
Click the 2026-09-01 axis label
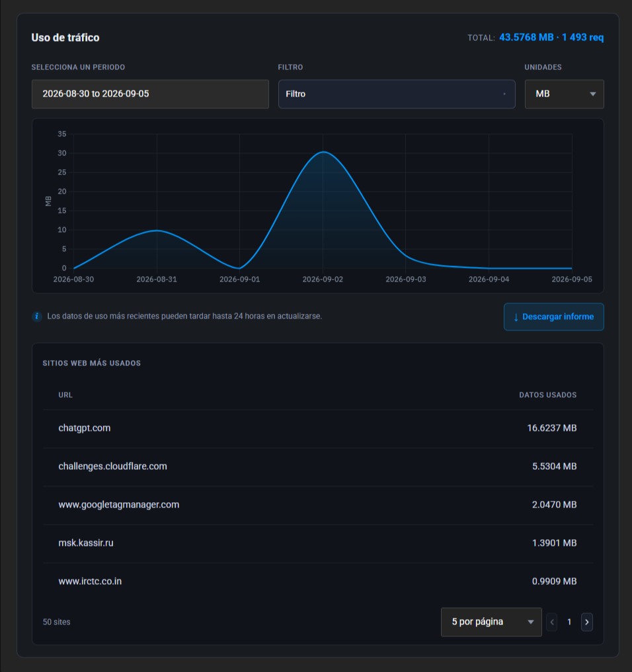pyautogui.click(x=240, y=280)
